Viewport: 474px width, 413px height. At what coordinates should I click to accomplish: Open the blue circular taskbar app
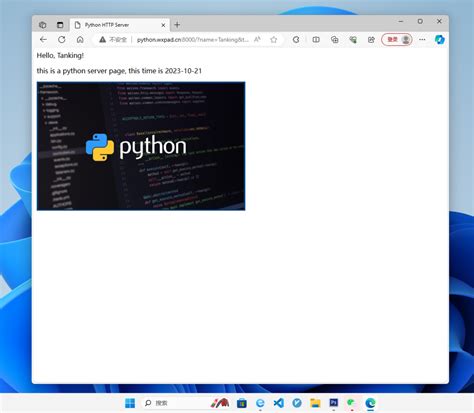[297, 403]
